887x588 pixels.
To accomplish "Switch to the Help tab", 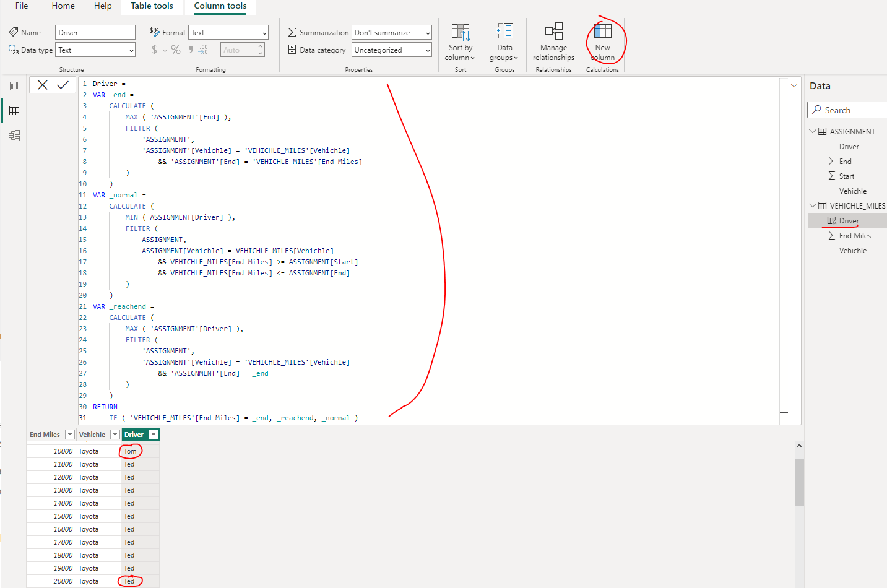I will click(103, 6).
